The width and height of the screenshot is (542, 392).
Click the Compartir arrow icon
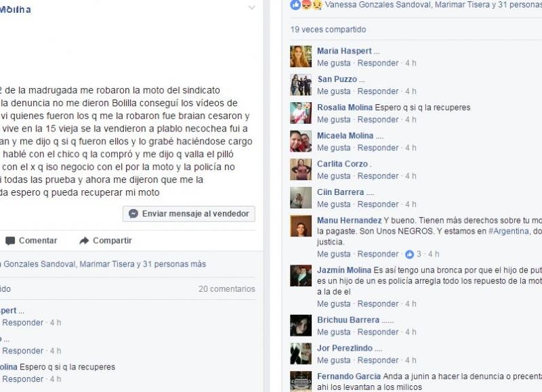coord(84,241)
